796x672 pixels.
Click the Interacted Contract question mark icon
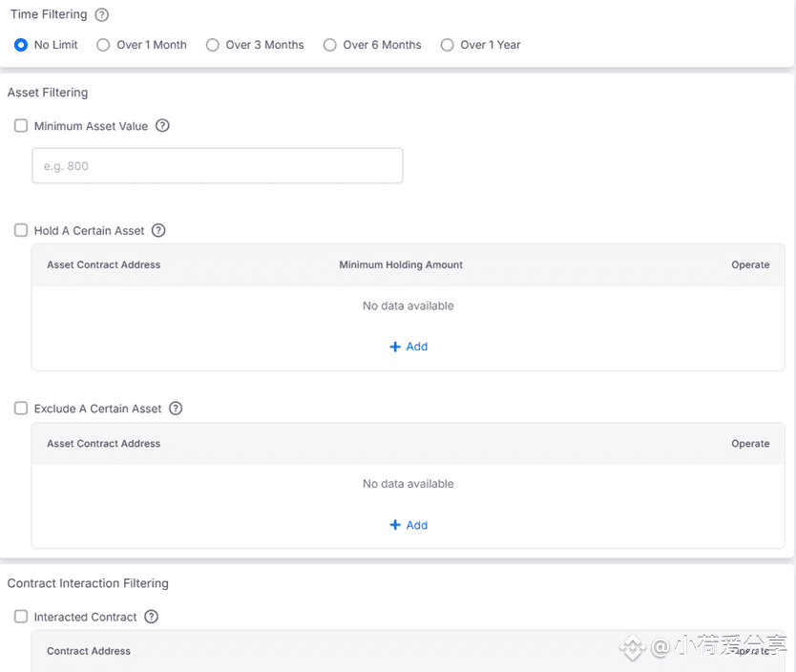(x=152, y=617)
